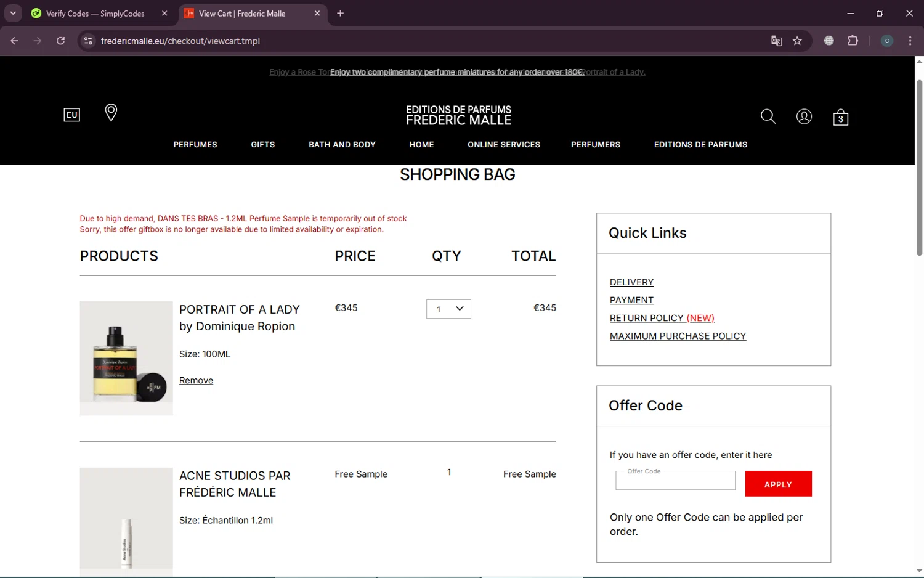Image resolution: width=924 pixels, height=578 pixels.
Task: Expand the quantity dropdown for Portrait of a Lady
Action: pos(448,309)
